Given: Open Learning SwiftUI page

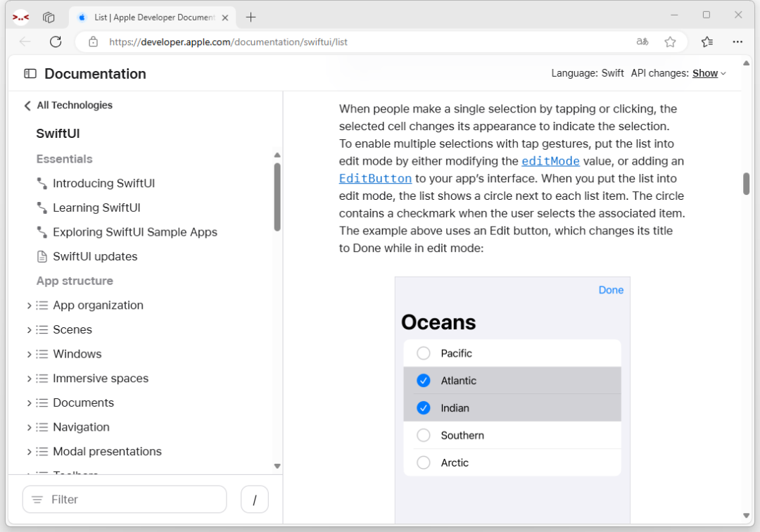Looking at the screenshot, I should coord(96,208).
